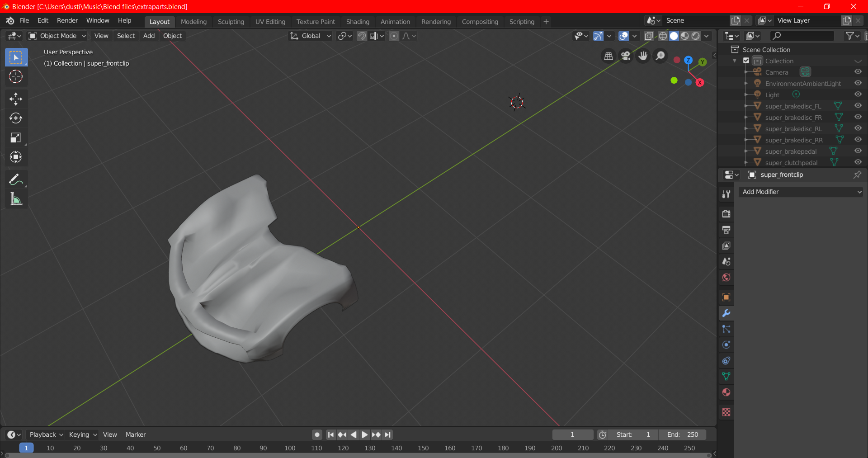Select the Annotate tool
The image size is (868, 458).
coord(16,179)
